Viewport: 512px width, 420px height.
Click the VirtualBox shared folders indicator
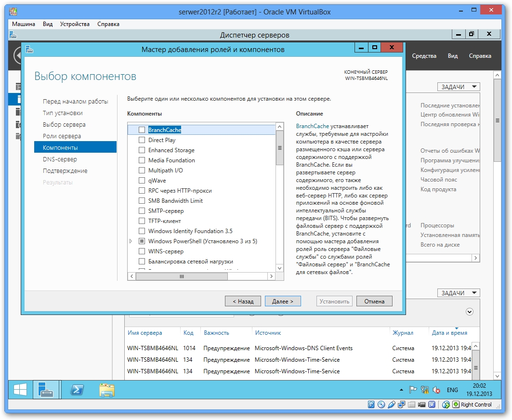[411, 405]
